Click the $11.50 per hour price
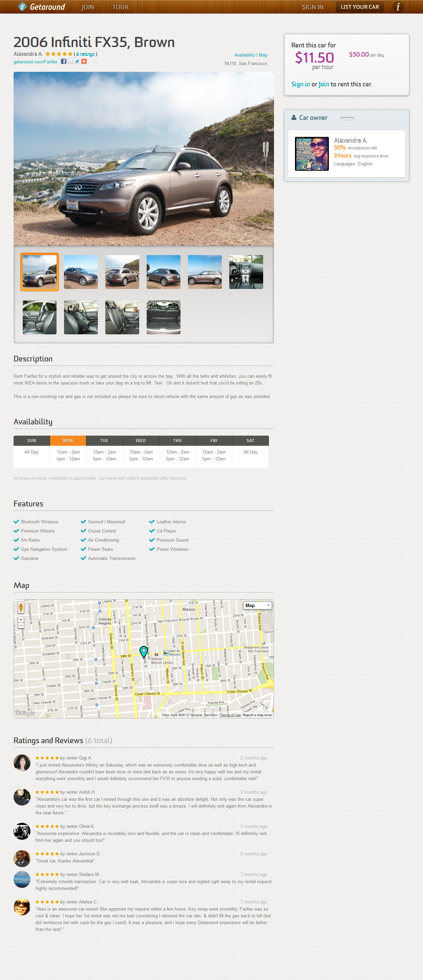 [x=315, y=61]
